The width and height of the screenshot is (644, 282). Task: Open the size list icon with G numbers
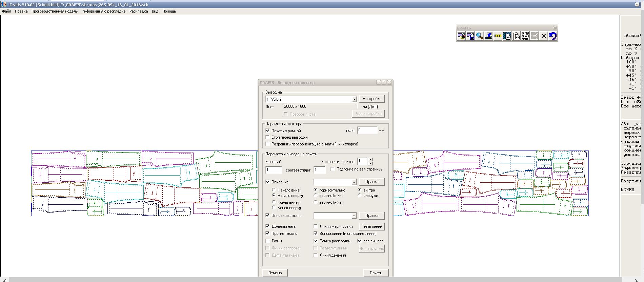525,36
